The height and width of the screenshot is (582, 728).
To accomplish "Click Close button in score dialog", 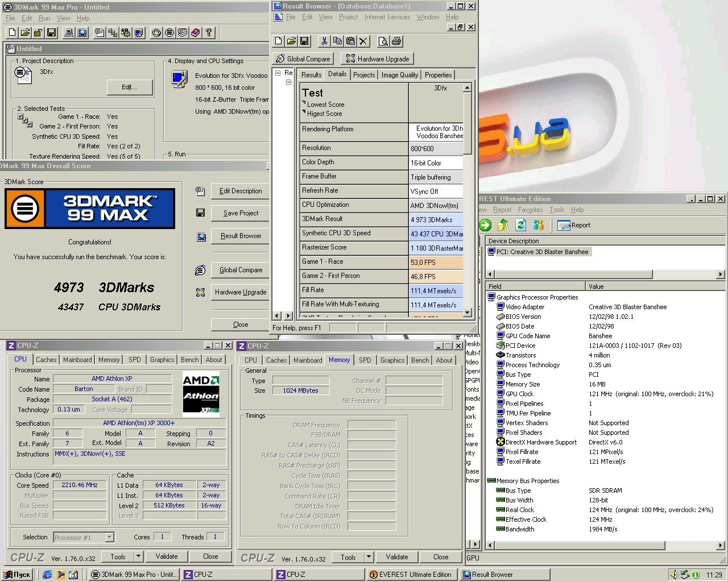I will (241, 325).
